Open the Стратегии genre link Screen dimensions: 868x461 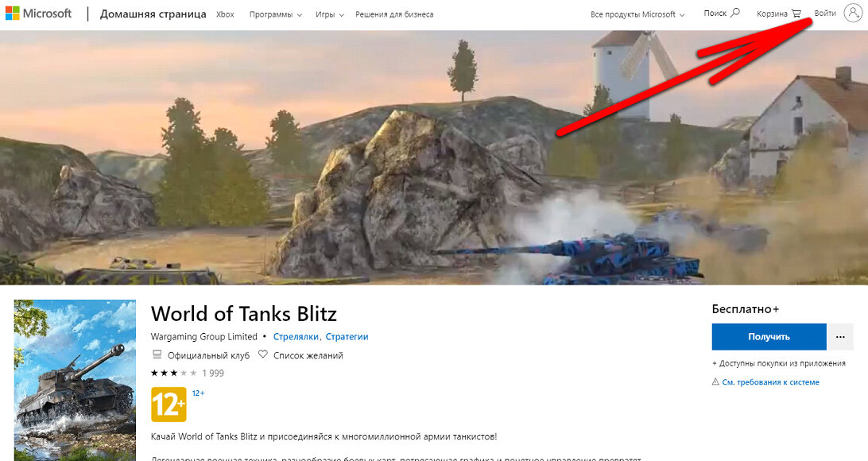click(x=347, y=336)
